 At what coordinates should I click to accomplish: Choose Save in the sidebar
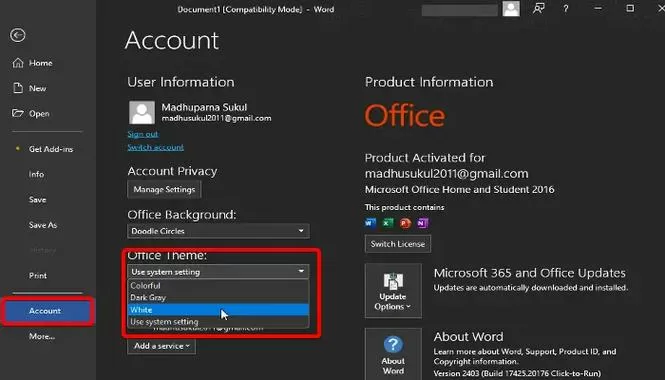(37, 199)
